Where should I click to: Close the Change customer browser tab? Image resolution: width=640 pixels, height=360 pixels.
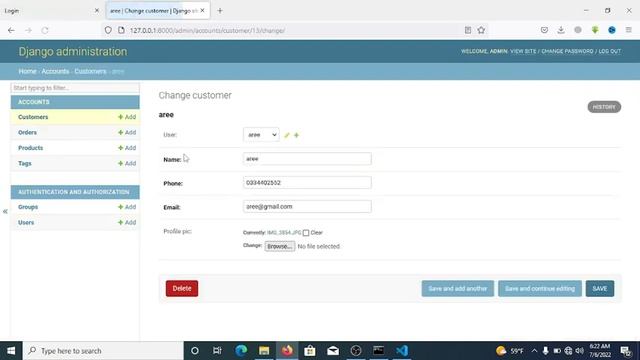click(x=202, y=11)
